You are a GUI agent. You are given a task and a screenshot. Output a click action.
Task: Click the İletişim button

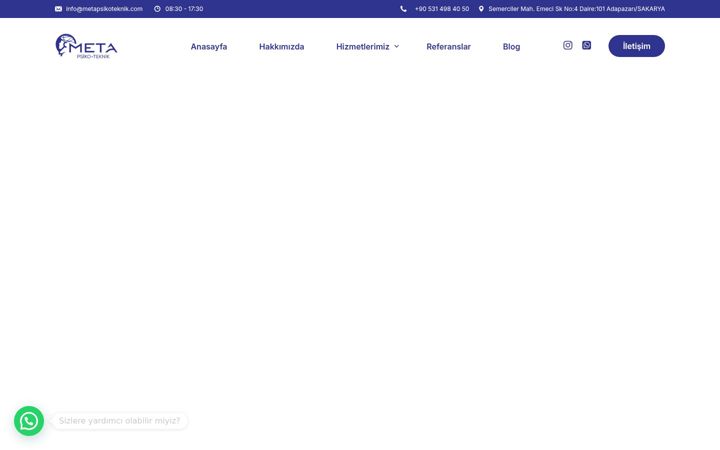[636, 46]
